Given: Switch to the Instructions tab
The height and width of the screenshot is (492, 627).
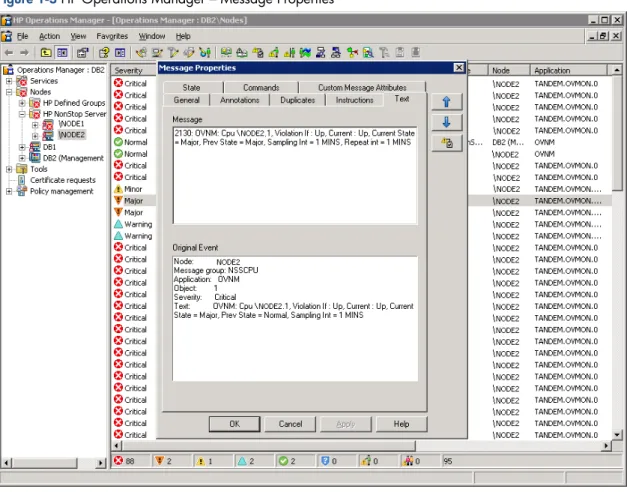Looking at the screenshot, I should 354,100.
